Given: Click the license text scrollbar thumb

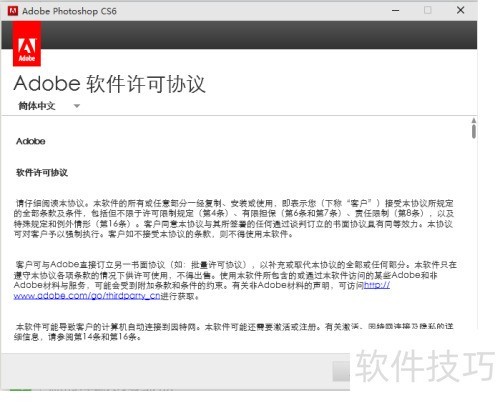Looking at the screenshot, I should (474, 131).
